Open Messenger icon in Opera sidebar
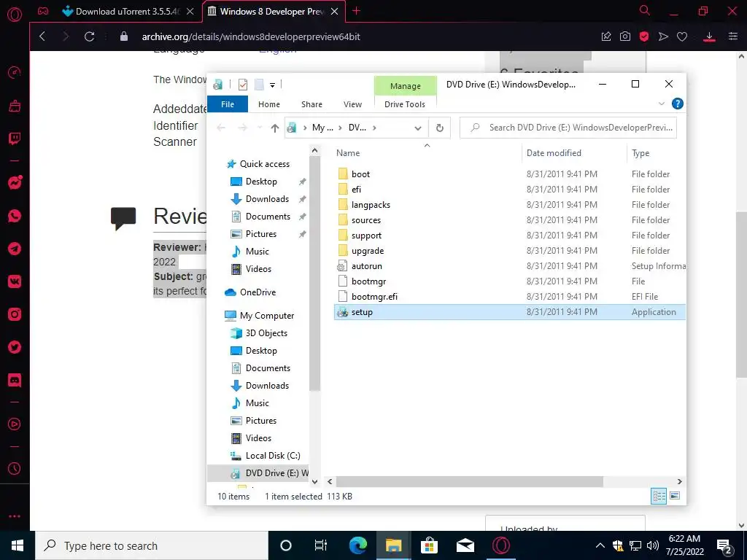Image resolution: width=747 pixels, height=560 pixels. pyautogui.click(x=15, y=182)
